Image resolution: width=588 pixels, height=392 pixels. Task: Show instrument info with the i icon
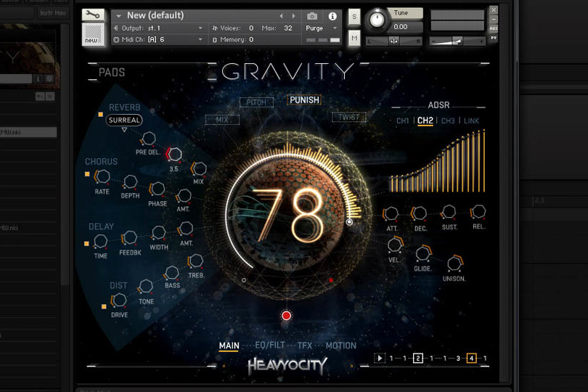pos(332,16)
